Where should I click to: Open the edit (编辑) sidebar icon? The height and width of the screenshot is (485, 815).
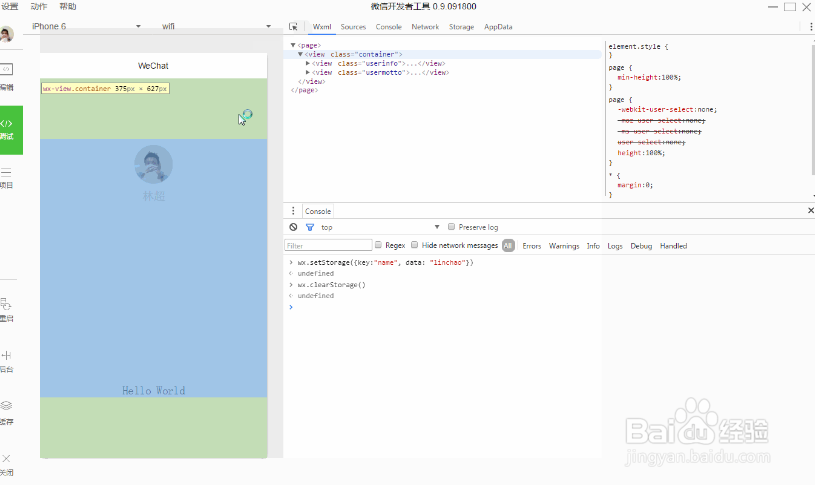click(x=6, y=76)
